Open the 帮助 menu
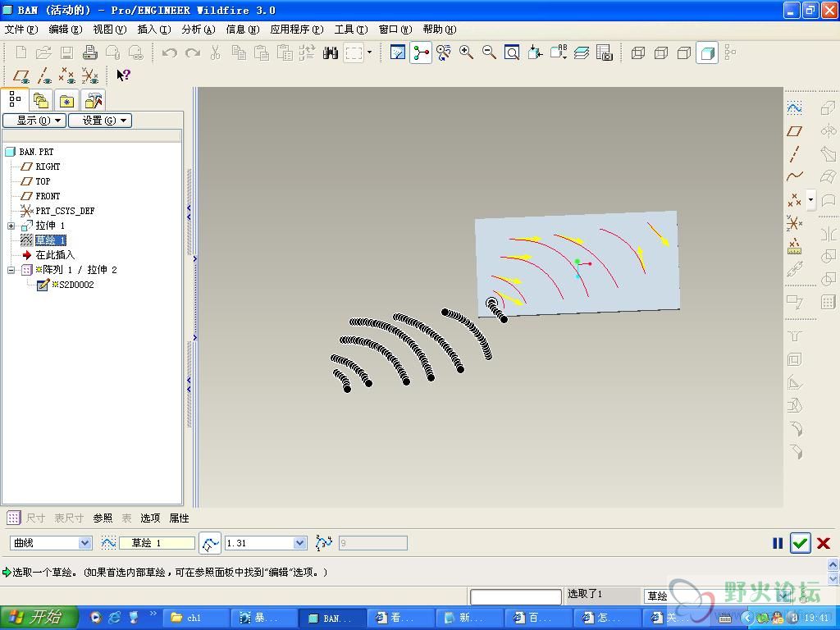Screen dimensions: 840x630 pos(440,30)
